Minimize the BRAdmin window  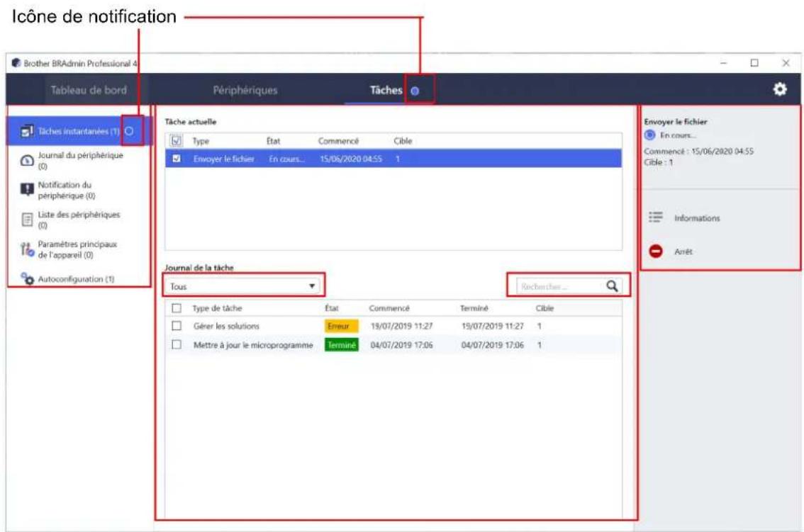[x=723, y=62]
